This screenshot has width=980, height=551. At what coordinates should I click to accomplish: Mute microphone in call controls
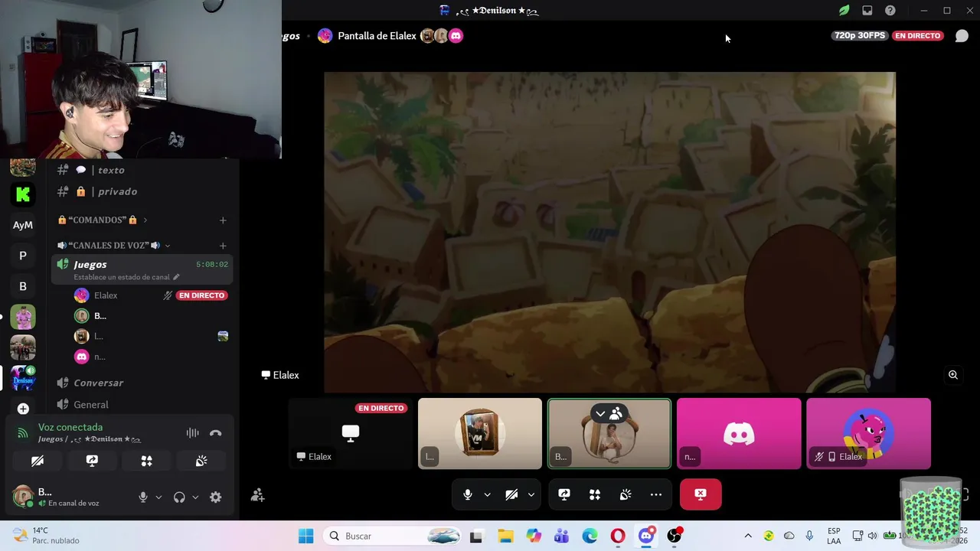tap(468, 494)
